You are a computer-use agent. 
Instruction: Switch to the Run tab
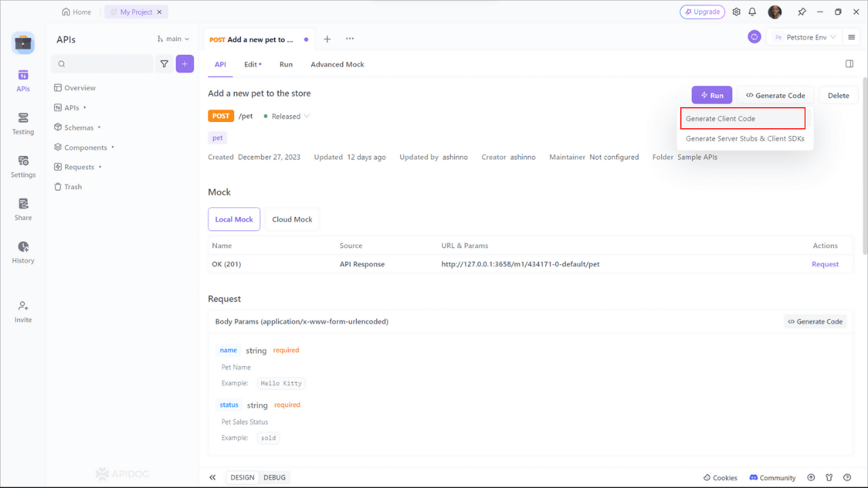pos(286,64)
